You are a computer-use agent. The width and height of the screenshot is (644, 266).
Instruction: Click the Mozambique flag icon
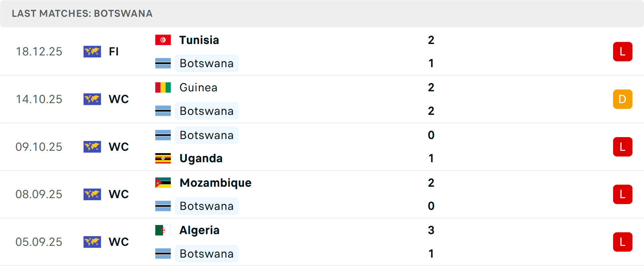click(163, 183)
